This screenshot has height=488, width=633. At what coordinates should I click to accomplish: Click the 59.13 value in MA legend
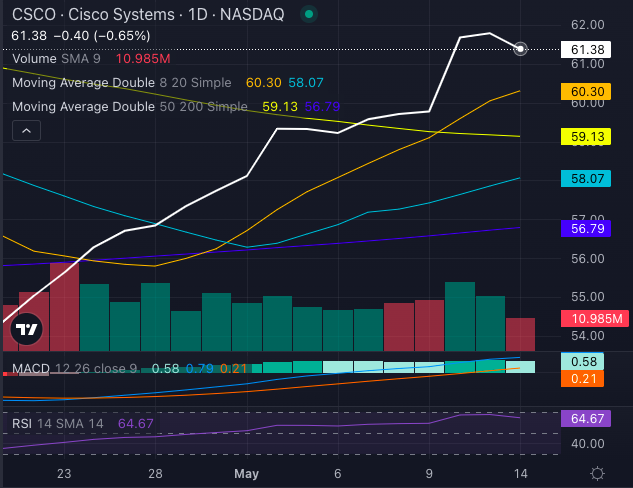tap(280, 107)
